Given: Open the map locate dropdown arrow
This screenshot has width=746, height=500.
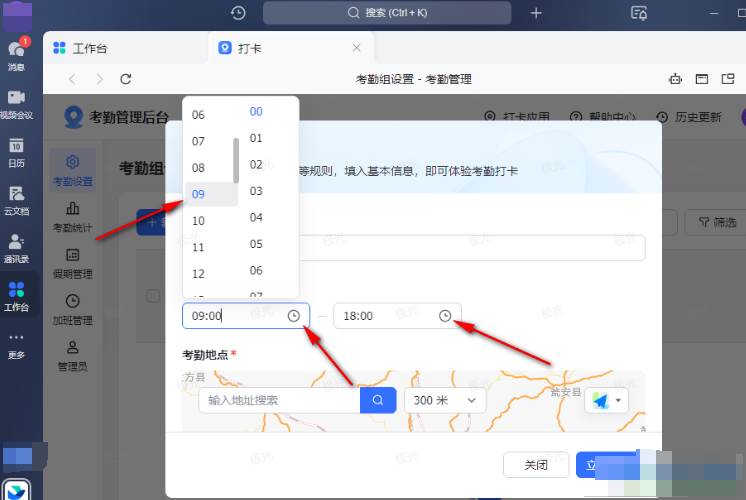Looking at the screenshot, I should (618, 401).
